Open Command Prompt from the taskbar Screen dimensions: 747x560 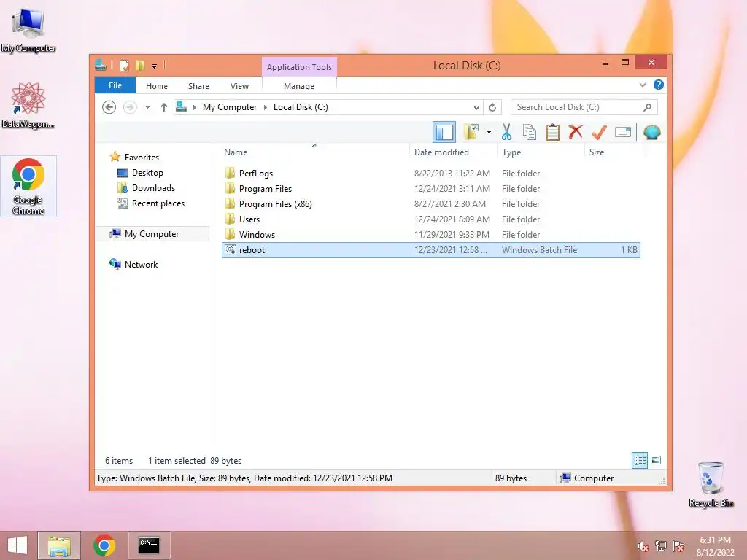pyautogui.click(x=149, y=545)
